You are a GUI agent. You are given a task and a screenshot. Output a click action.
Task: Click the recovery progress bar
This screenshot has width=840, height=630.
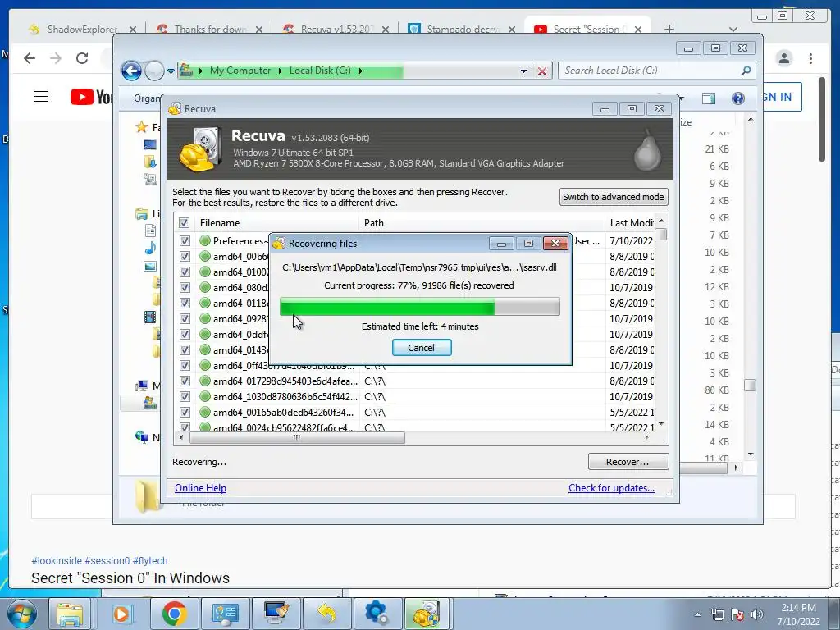(419, 307)
